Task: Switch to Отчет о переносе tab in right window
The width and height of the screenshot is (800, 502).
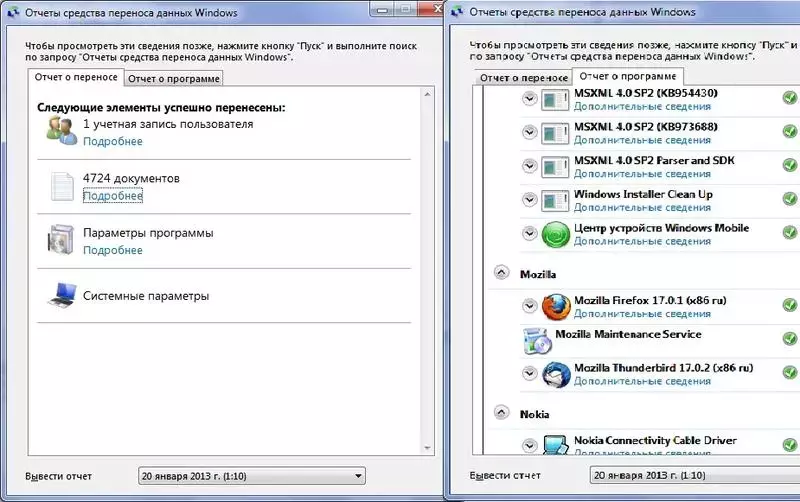Action: [x=523, y=78]
